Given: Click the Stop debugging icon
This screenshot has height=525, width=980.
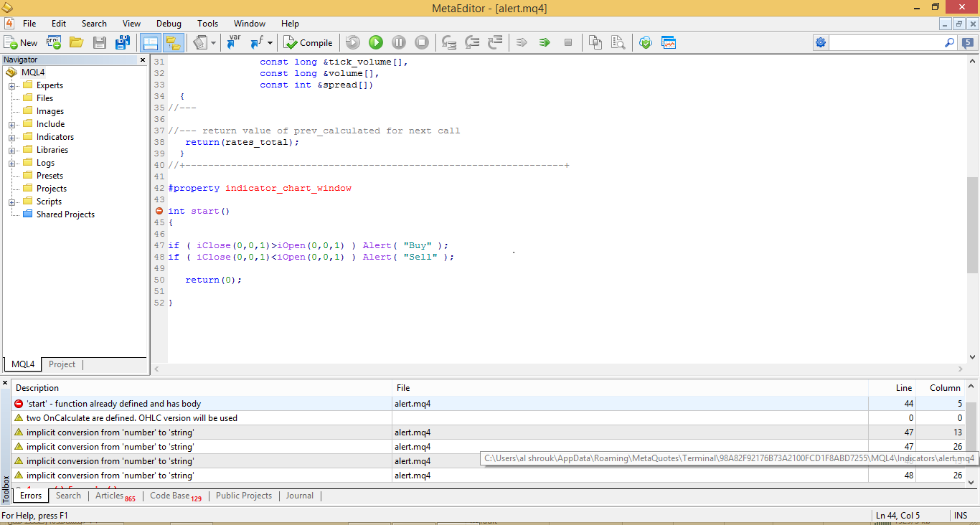Looking at the screenshot, I should point(422,42).
